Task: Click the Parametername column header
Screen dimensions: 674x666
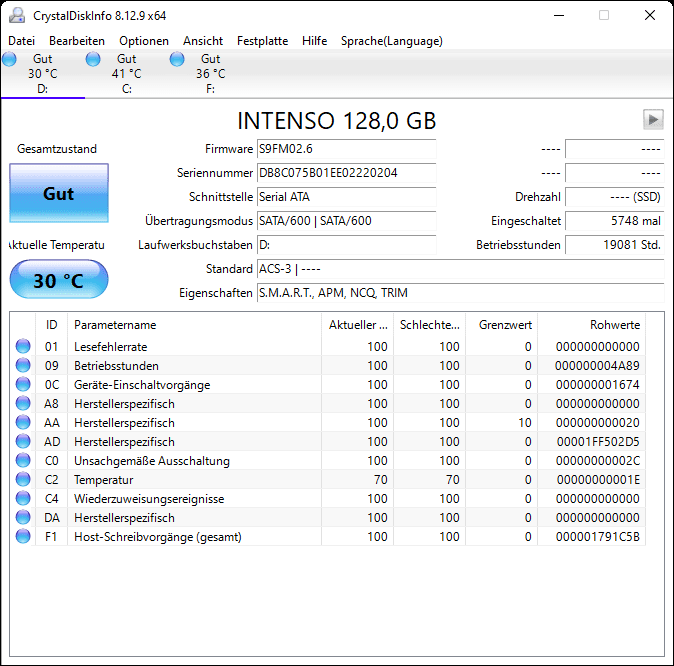Action: click(x=194, y=325)
